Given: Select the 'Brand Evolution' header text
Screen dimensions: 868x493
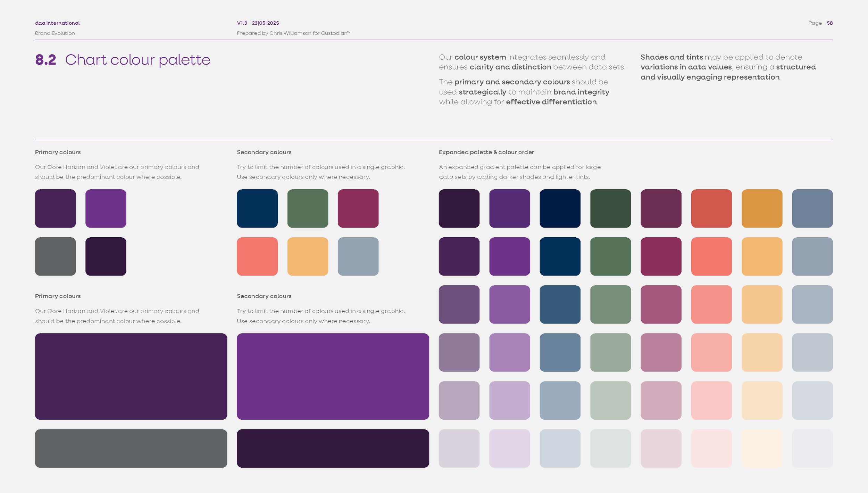Looking at the screenshot, I should point(55,33).
